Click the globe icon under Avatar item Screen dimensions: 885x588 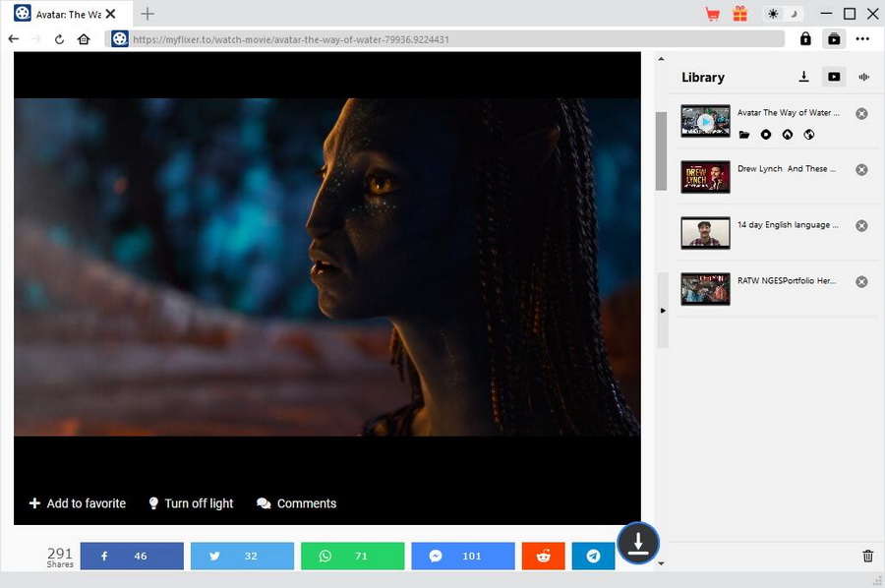pos(808,135)
